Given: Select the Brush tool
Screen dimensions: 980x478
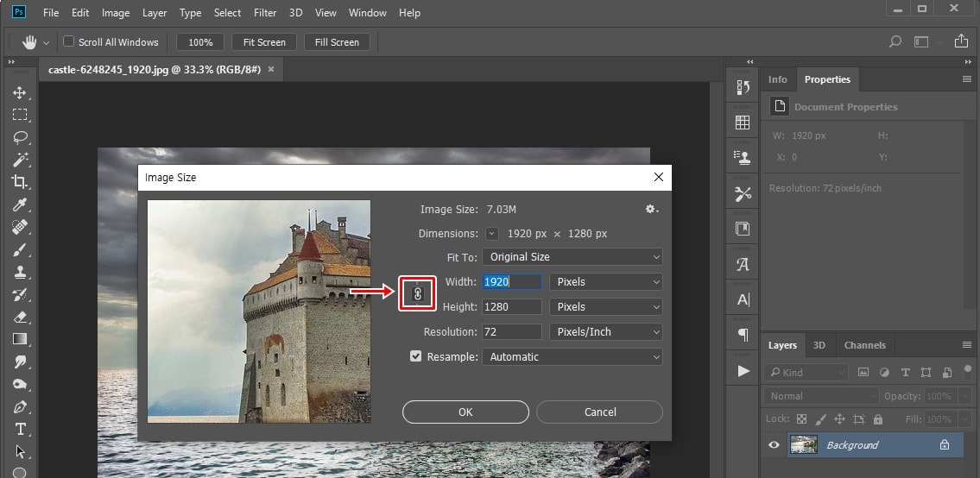Looking at the screenshot, I should [20, 250].
